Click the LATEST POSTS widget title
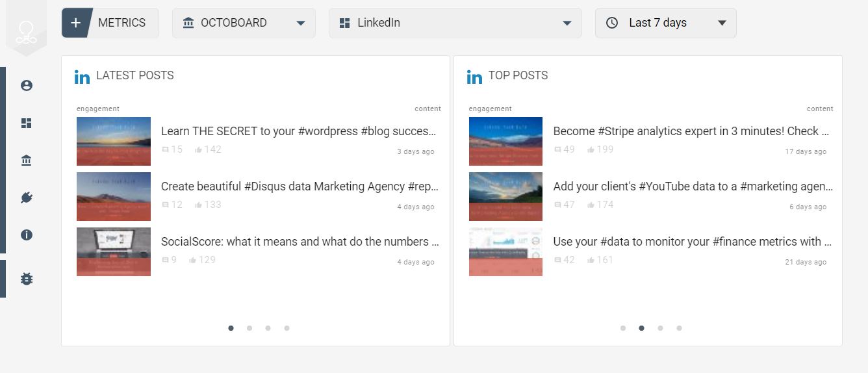Screen dimensions: 868x373 point(135,75)
